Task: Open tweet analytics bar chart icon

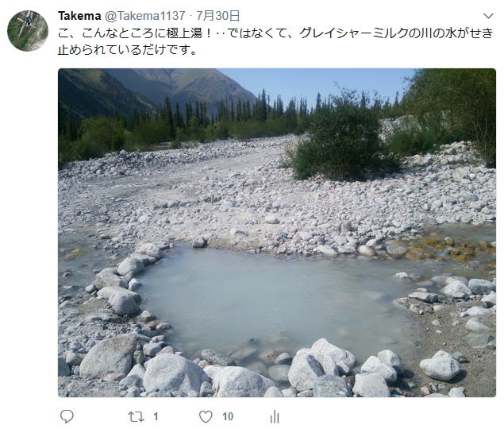Action: 275,417
